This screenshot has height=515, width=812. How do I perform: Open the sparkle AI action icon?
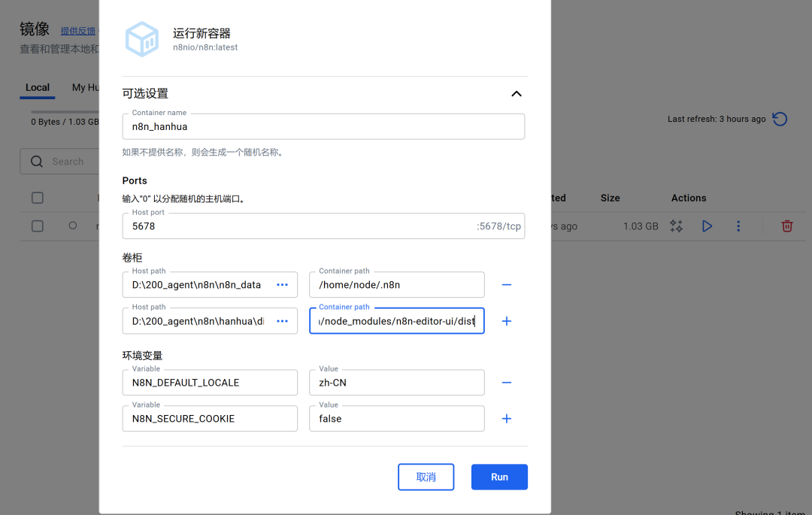pos(677,226)
